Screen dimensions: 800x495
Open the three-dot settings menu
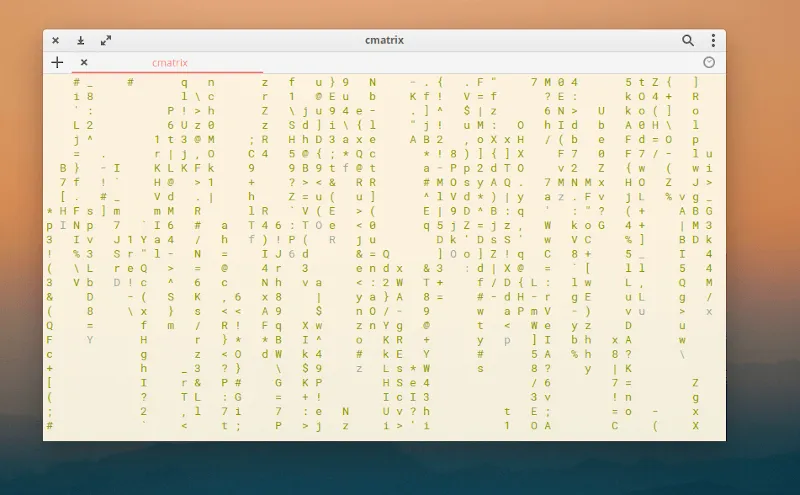[713, 41]
